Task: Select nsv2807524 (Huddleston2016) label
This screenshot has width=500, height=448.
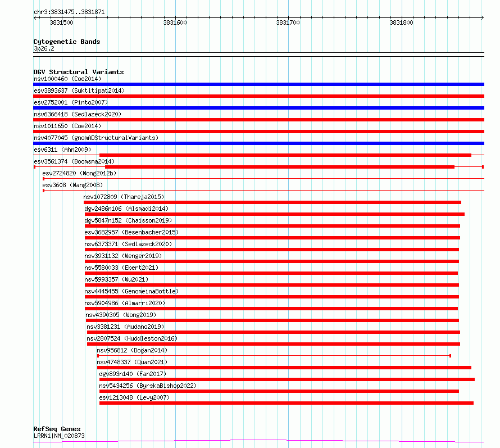Action: click(132, 338)
